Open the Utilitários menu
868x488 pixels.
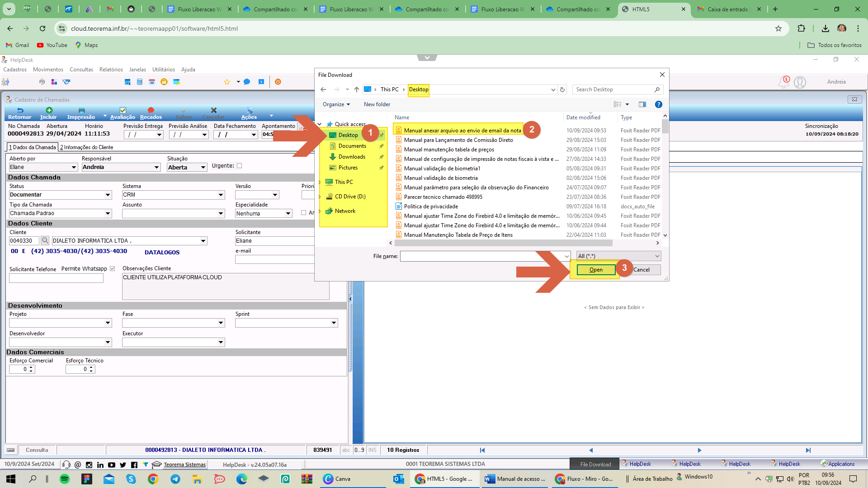click(164, 70)
